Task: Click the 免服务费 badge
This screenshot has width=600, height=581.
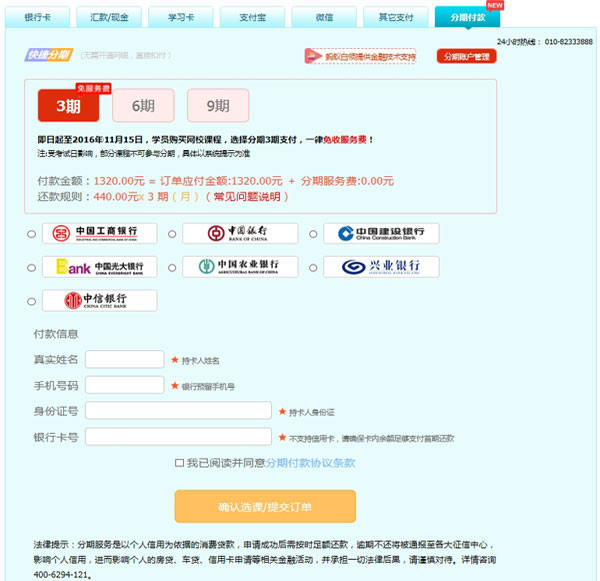Action: pos(93,88)
